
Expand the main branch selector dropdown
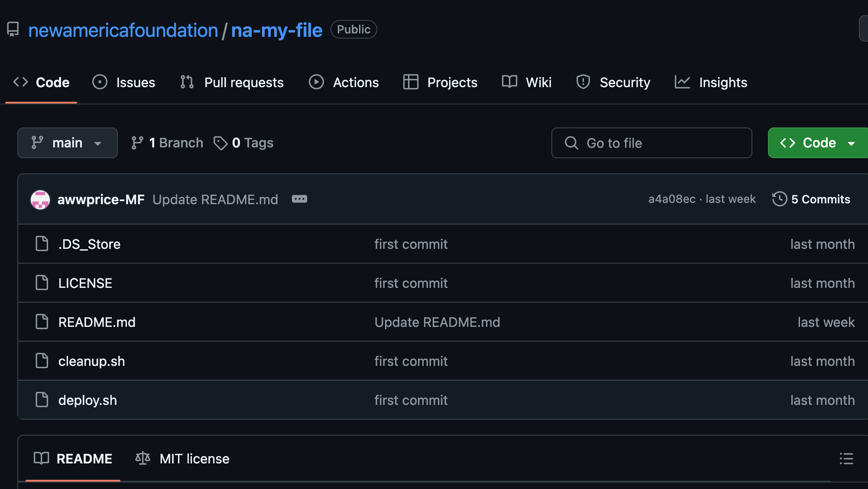pyautogui.click(x=68, y=143)
